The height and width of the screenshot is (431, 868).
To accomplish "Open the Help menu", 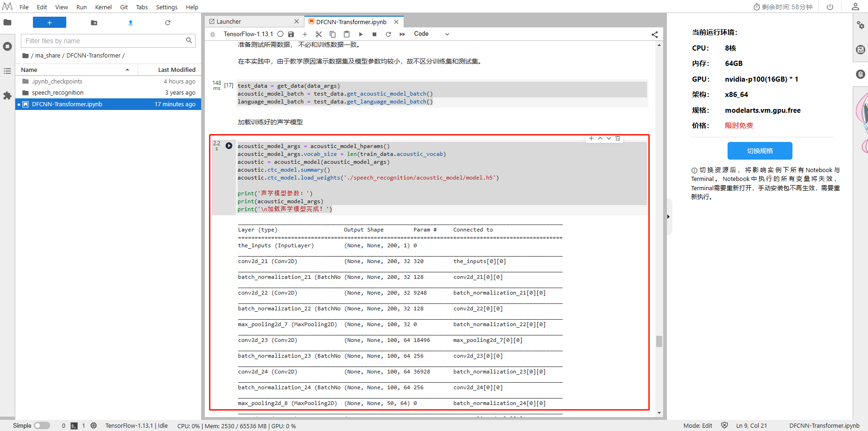I will [192, 7].
